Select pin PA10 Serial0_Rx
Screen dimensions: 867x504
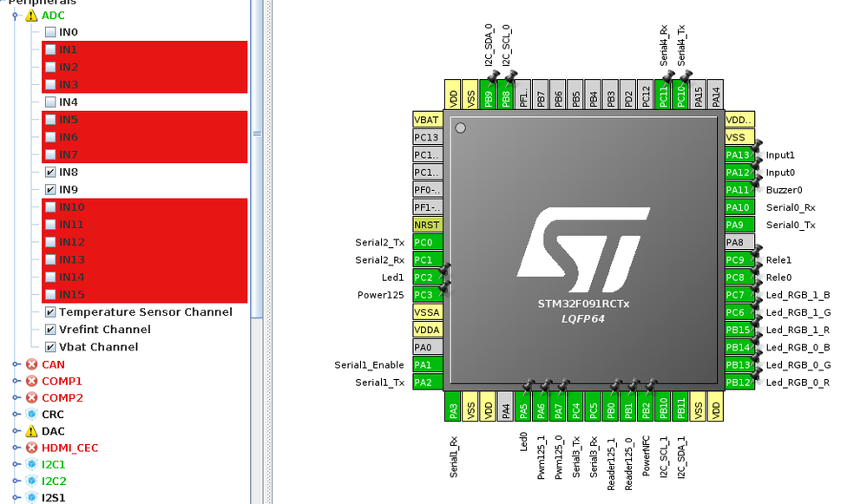[x=739, y=207]
